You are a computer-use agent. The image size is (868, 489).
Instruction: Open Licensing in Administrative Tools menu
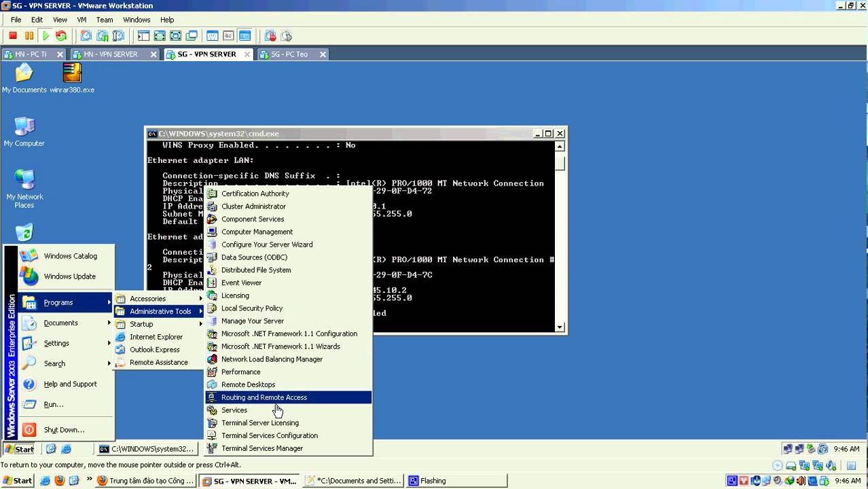click(289, 295)
